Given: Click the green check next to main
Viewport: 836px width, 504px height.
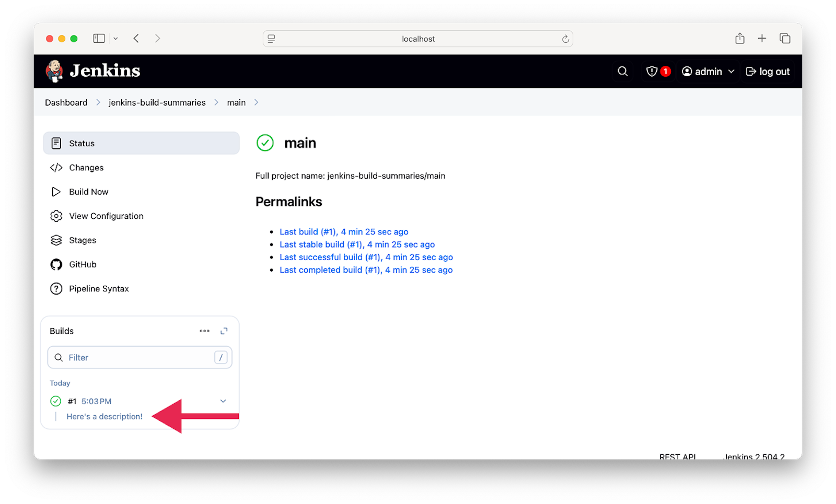Looking at the screenshot, I should (x=265, y=143).
